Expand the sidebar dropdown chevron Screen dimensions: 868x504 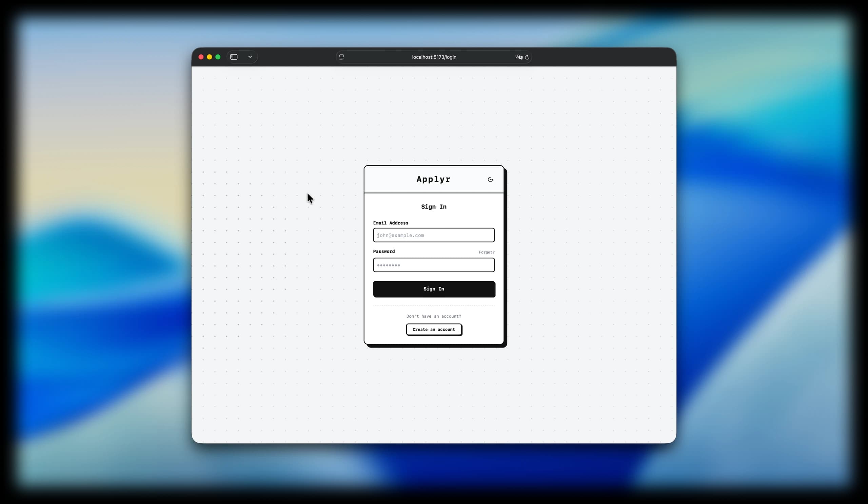click(x=250, y=57)
